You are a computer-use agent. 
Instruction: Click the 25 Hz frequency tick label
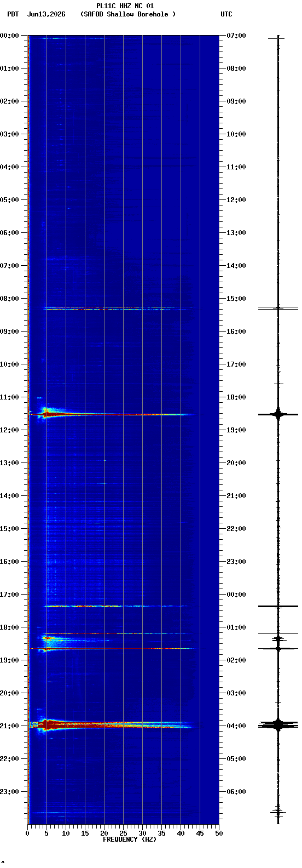tap(123, 833)
